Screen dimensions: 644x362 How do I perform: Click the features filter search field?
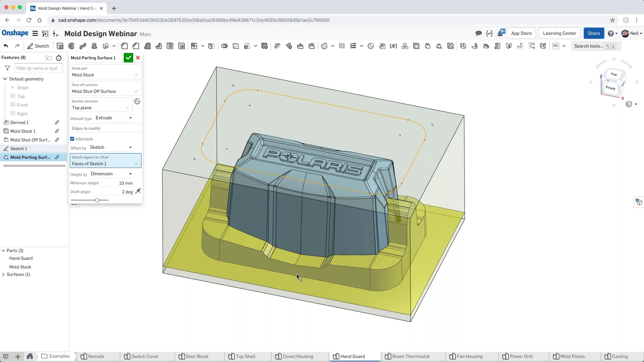click(38, 68)
